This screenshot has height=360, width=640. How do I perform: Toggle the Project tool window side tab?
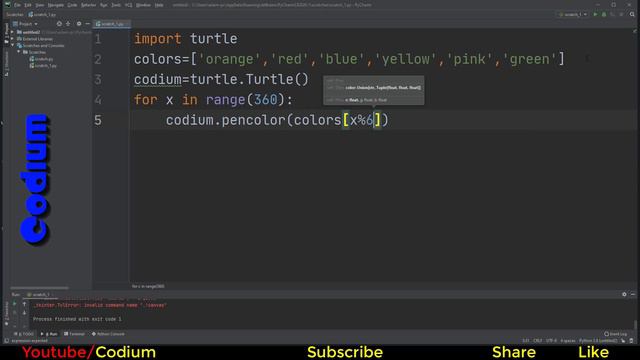point(7,33)
